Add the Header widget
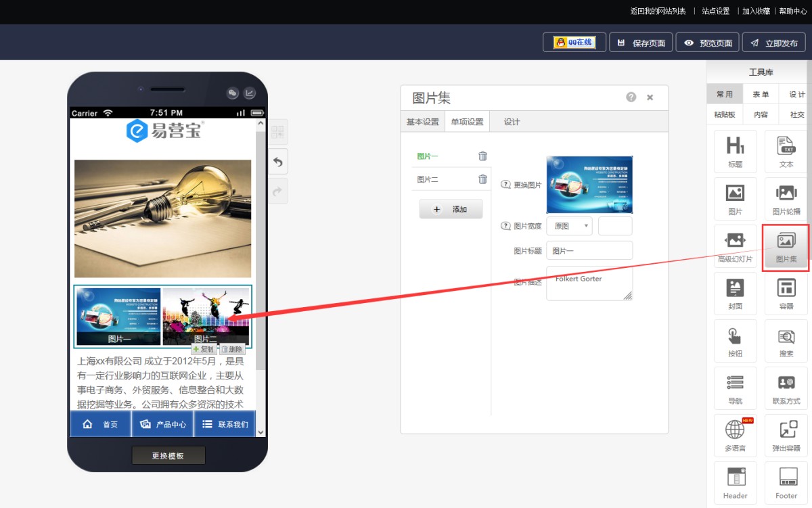Image resolution: width=812 pixels, height=508 pixels. 735,483
